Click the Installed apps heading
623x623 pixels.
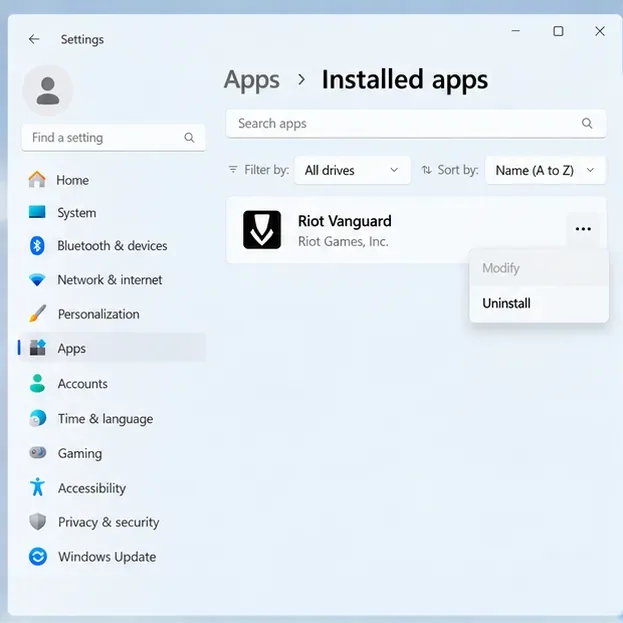point(404,79)
